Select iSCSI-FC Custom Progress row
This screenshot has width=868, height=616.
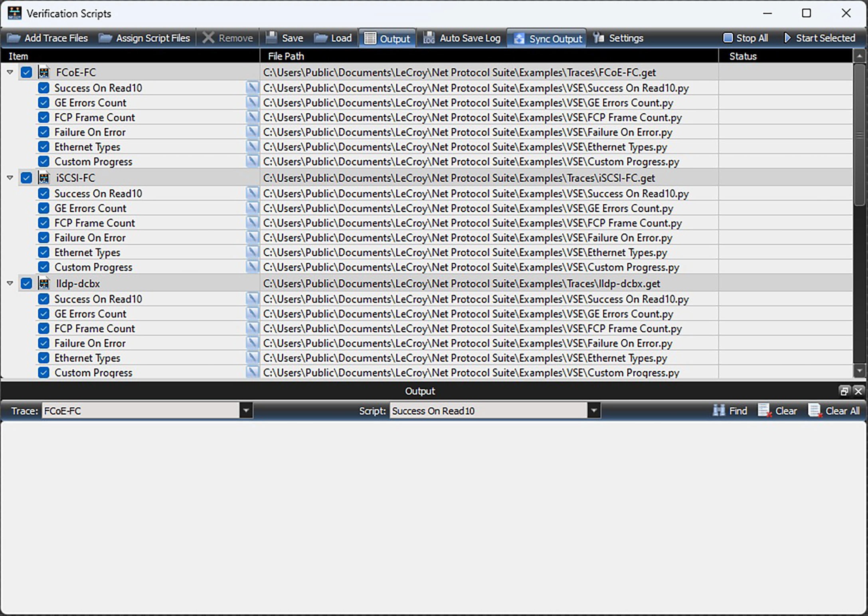pos(426,267)
